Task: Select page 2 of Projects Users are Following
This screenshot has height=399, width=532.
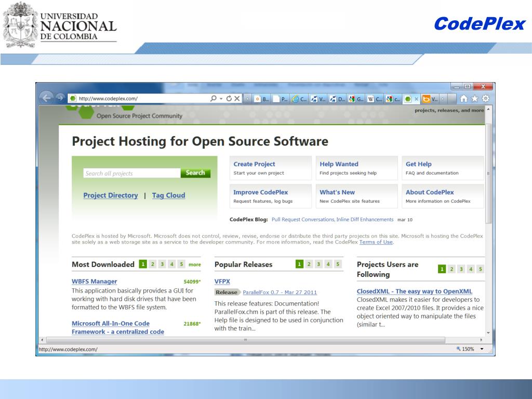Action: click(451, 269)
